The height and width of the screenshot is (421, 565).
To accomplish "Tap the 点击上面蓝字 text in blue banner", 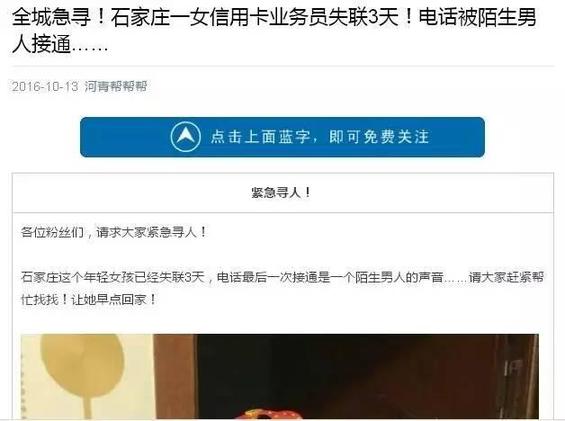I will pos(260,137).
